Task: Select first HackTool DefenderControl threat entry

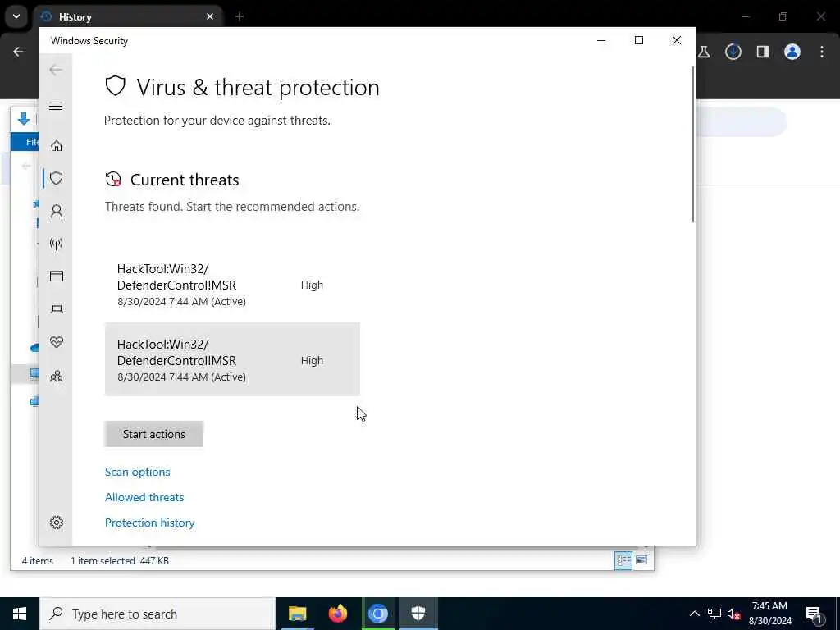Action: point(232,285)
